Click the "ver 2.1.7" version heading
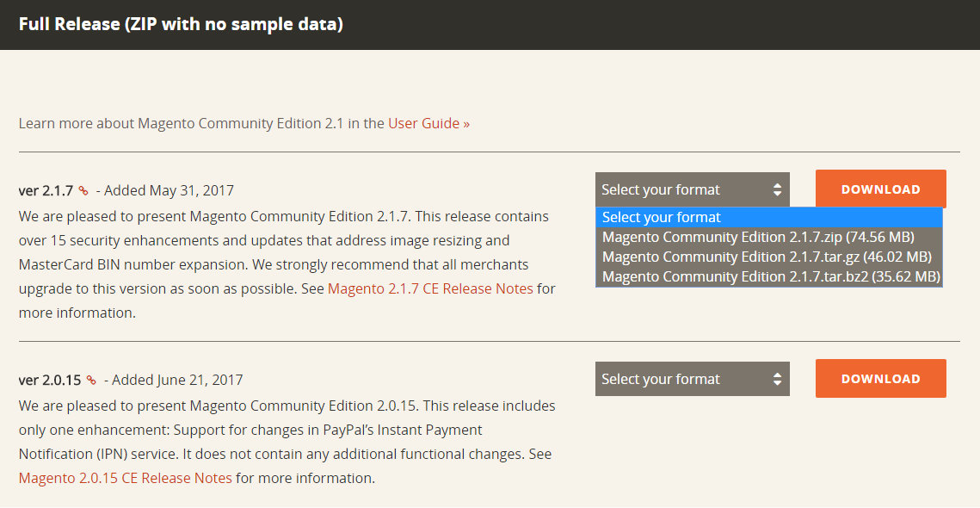The height and width of the screenshot is (508, 980). (x=46, y=190)
